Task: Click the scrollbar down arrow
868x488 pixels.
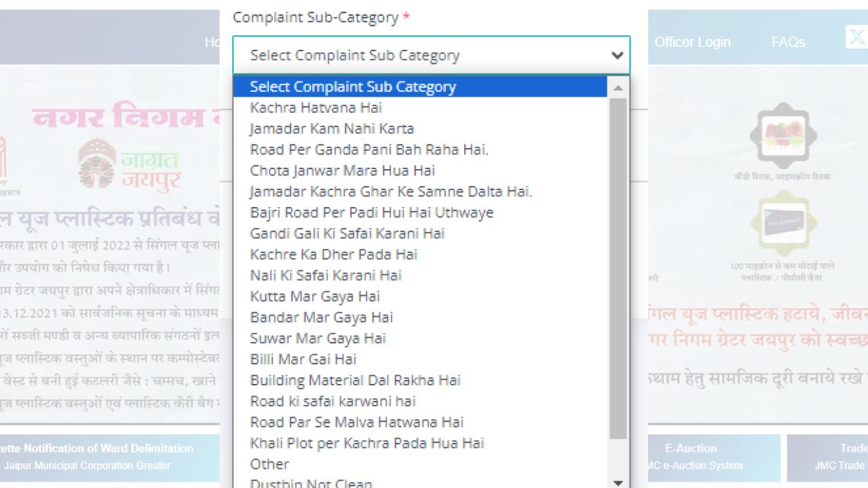Action: tap(618, 481)
